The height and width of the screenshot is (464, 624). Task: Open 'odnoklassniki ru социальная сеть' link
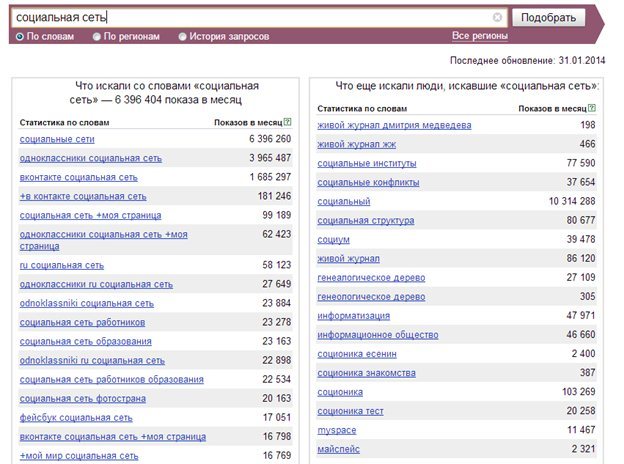[92, 361]
